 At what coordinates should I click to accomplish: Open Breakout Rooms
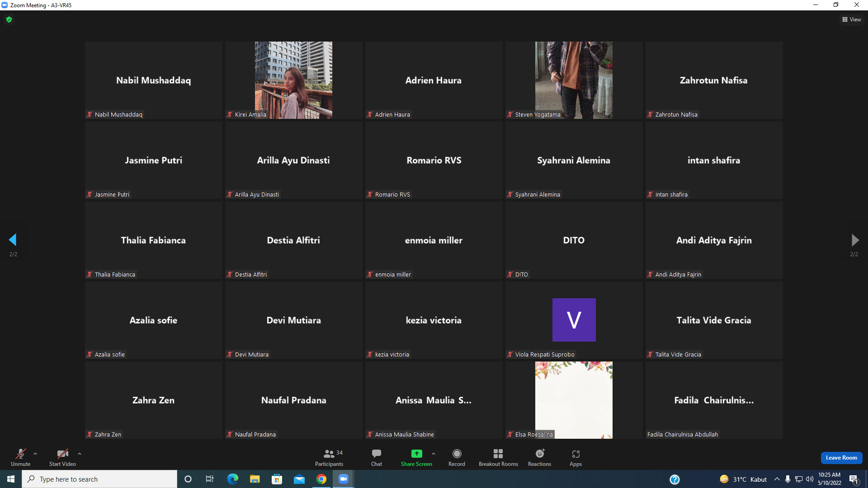click(498, 457)
